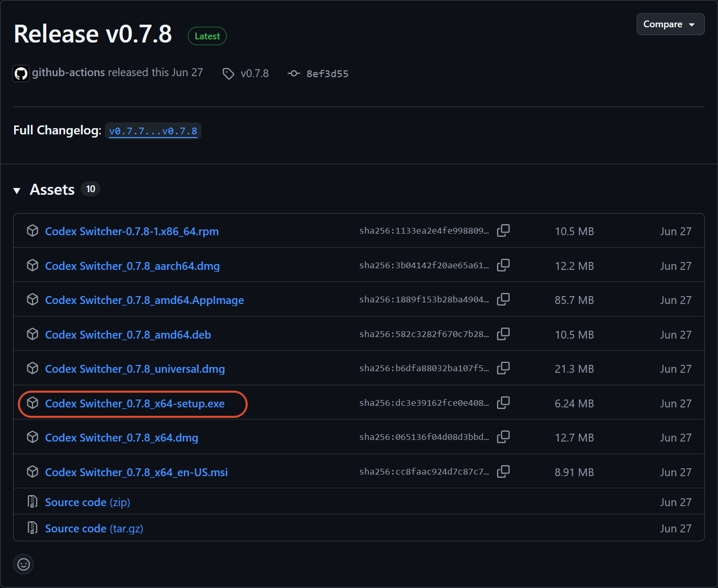Click the 12.2 MB file size
Image resolution: width=718 pixels, height=588 pixels.
point(574,266)
